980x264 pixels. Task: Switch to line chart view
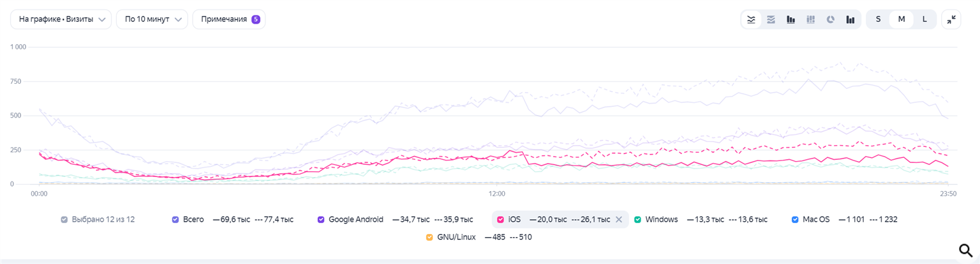pyautogui.click(x=752, y=19)
